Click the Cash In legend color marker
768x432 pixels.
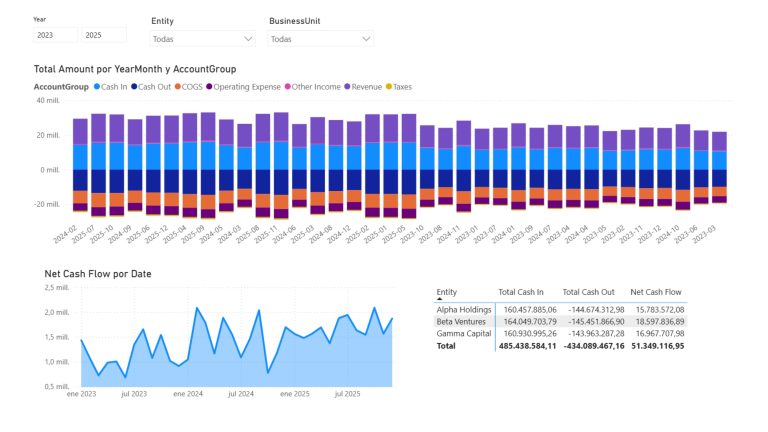(x=96, y=87)
